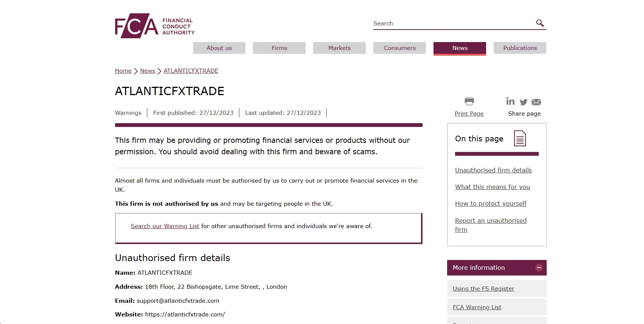Screen dimensions: 644x324
Task: Open the Markets menu
Action: point(340,48)
